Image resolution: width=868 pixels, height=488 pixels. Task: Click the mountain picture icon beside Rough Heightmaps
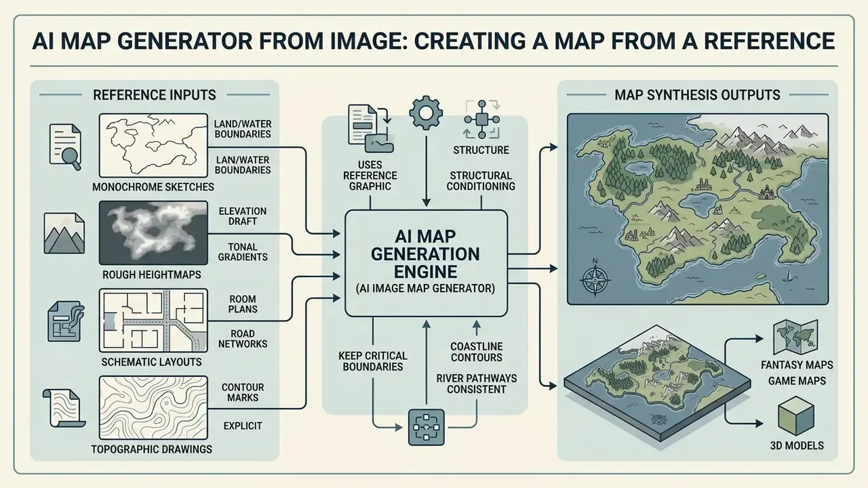[64, 233]
